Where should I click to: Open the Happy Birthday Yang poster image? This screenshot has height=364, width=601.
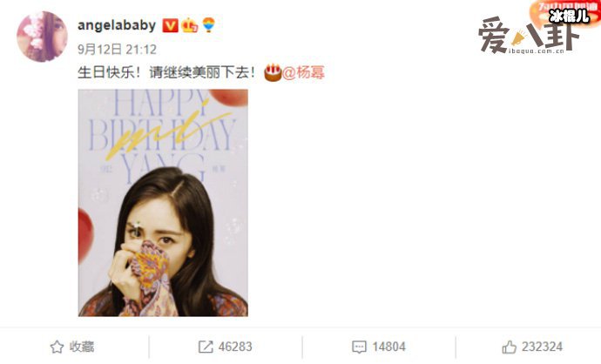coord(163,203)
